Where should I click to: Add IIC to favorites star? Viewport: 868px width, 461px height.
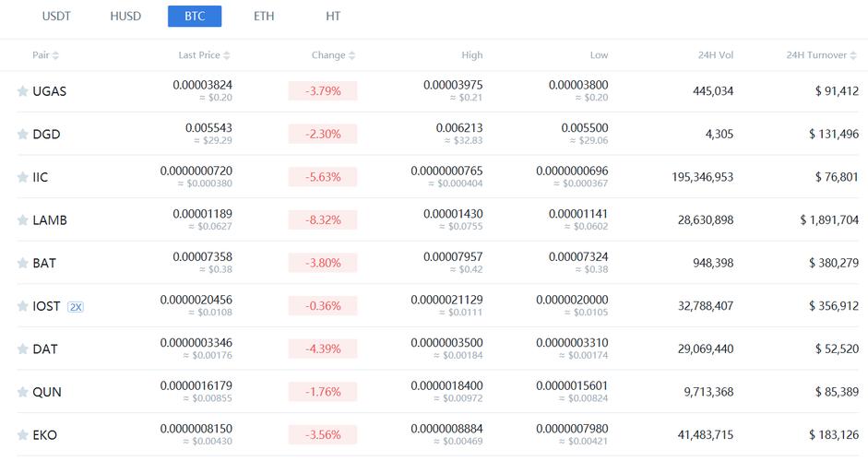tap(23, 177)
